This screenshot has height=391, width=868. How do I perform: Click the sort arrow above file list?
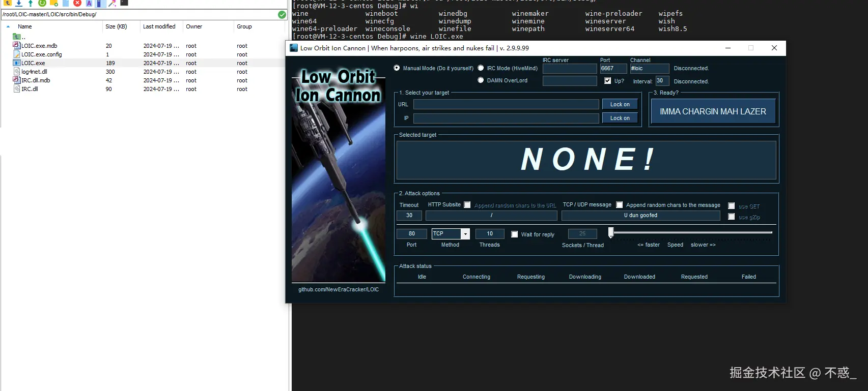pyautogui.click(x=8, y=26)
